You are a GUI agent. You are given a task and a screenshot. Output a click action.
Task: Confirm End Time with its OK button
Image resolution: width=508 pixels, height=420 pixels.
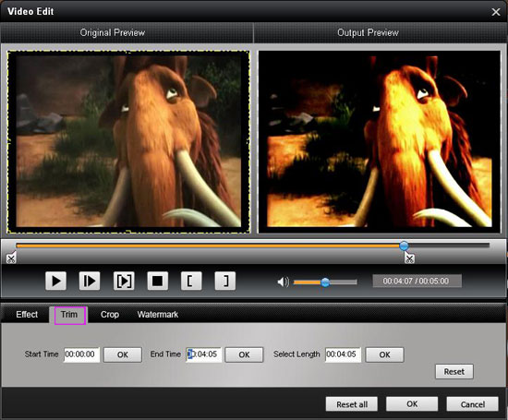244,354
